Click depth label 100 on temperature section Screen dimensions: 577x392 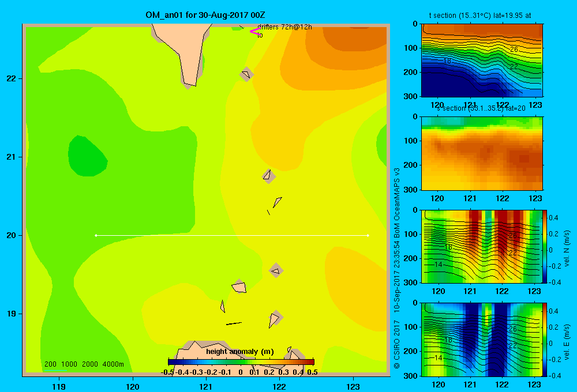pos(410,48)
